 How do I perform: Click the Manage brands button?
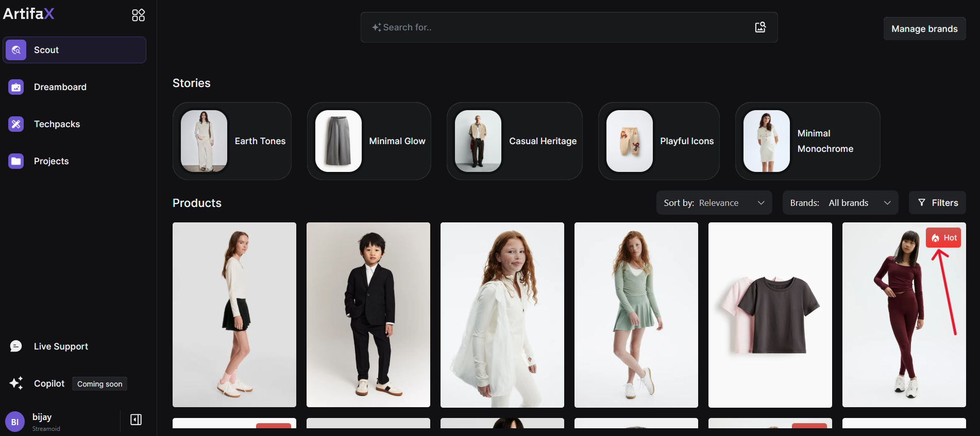coord(924,29)
